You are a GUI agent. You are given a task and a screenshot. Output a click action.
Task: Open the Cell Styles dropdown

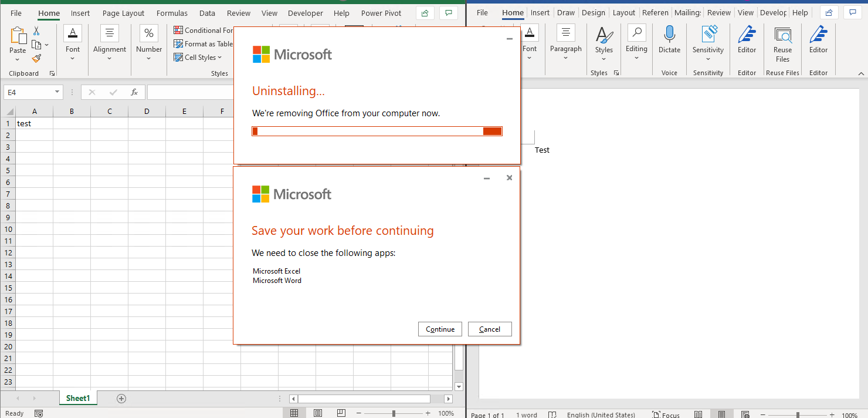(199, 57)
